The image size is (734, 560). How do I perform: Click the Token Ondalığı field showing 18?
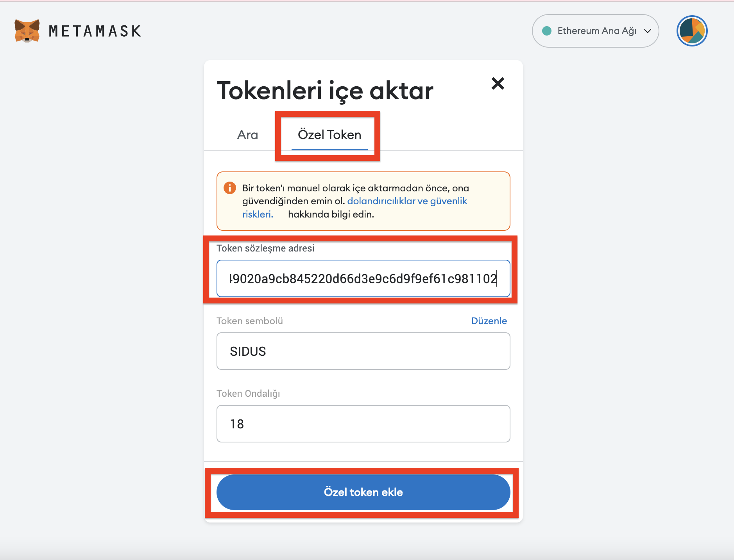tap(363, 424)
